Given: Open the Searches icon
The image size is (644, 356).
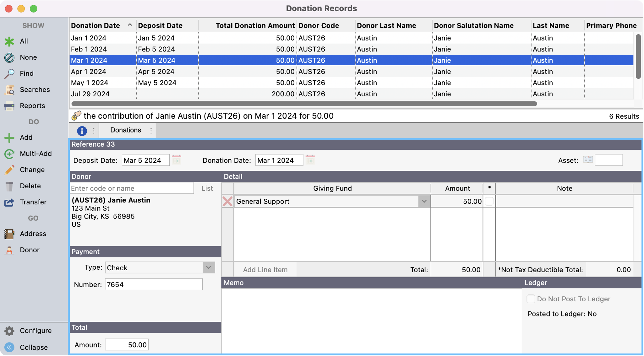Looking at the screenshot, I should [x=9, y=90].
